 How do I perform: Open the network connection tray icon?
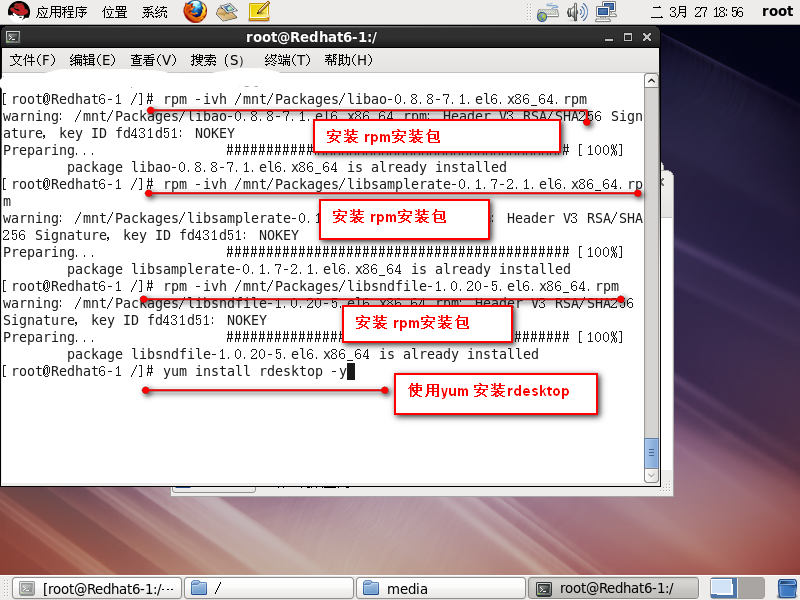[606, 12]
